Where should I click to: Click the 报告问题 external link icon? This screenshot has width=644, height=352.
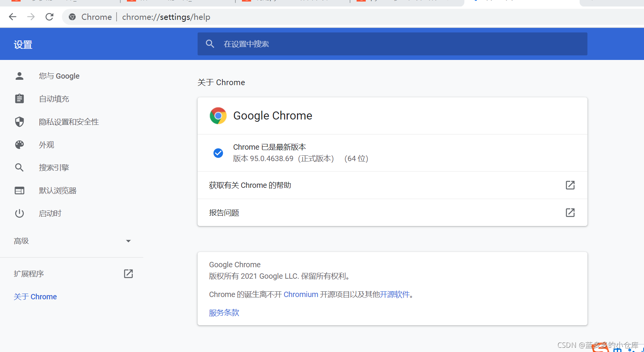coord(570,213)
